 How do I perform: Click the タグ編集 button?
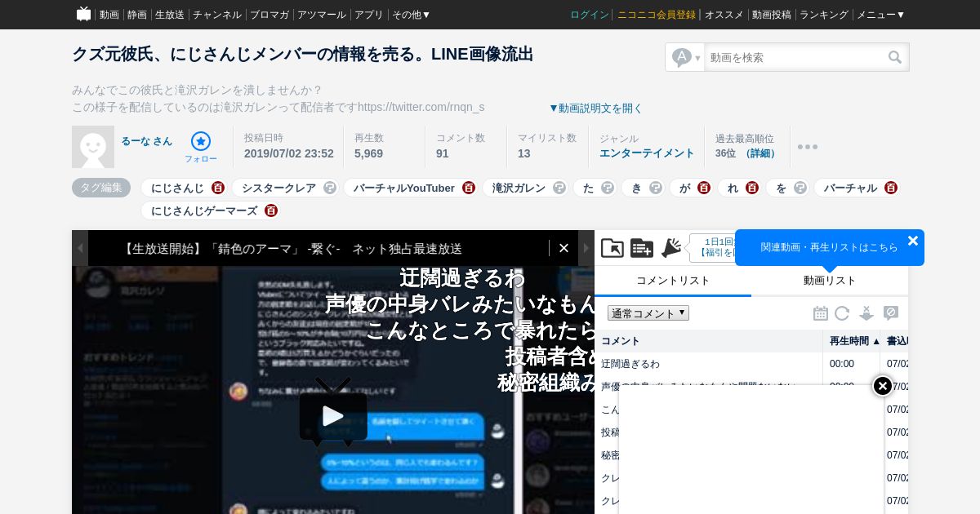pos(101,188)
